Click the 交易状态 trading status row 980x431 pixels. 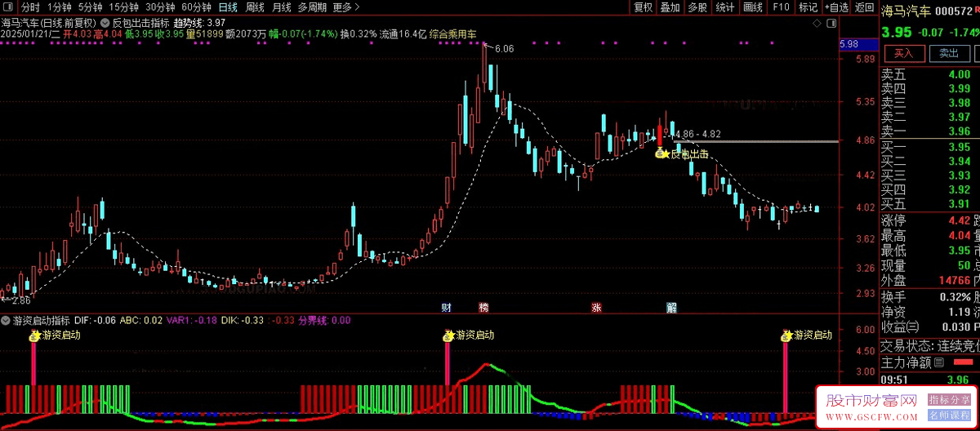[930, 346]
